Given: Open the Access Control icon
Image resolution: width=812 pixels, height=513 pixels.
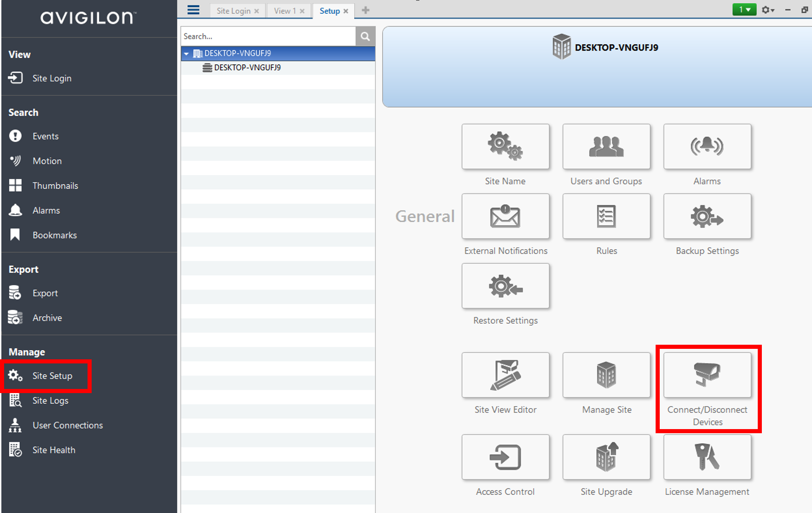Looking at the screenshot, I should point(505,457).
